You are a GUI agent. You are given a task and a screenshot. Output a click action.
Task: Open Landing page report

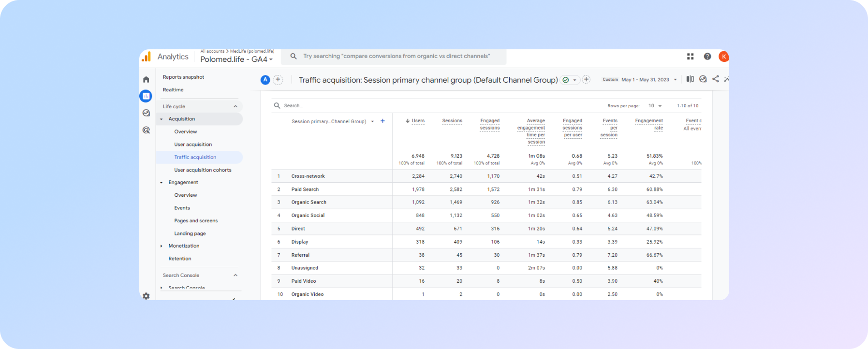tap(190, 233)
